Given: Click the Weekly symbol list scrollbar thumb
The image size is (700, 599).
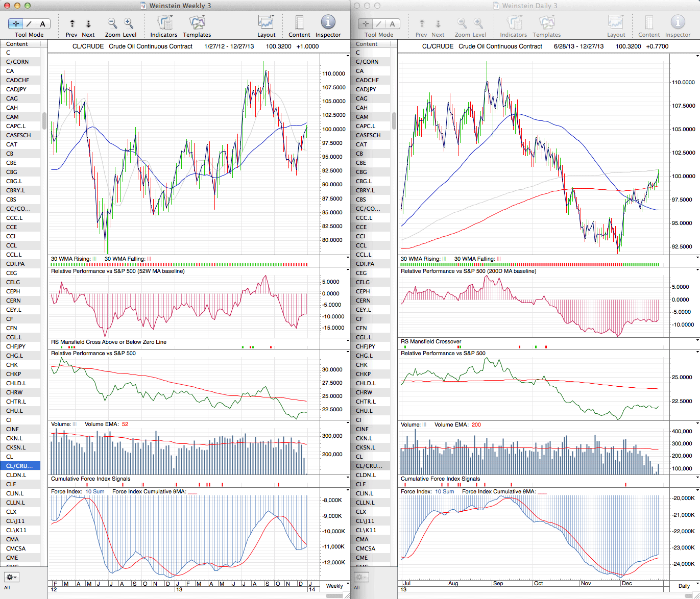Looking at the screenshot, I should (x=44, y=121).
